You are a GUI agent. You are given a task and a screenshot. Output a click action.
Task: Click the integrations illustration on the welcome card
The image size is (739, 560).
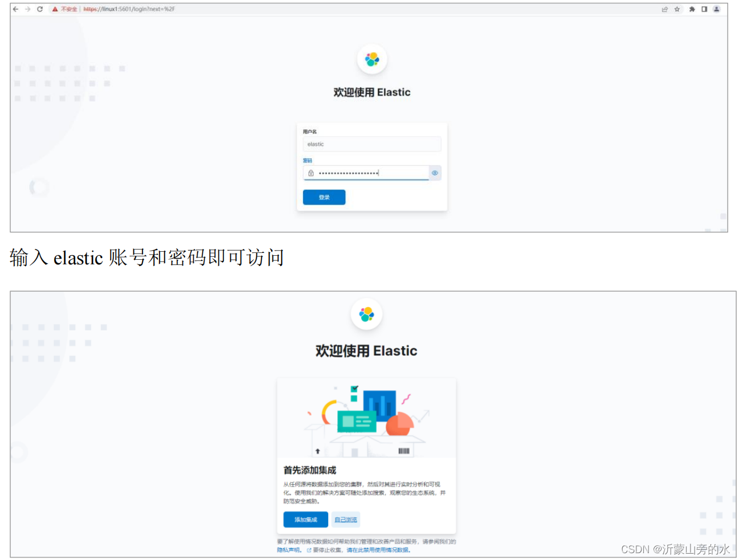(x=366, y=418)
